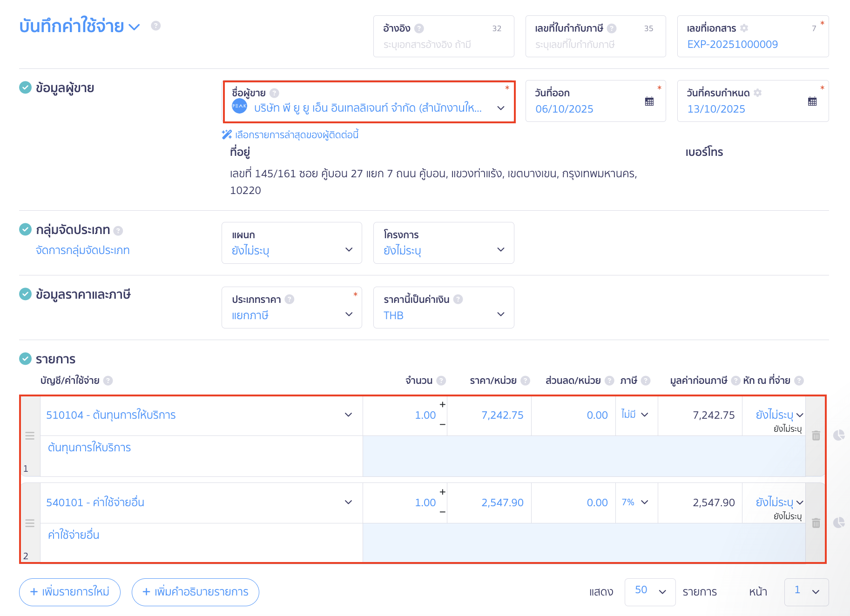Change the 7% tax dropdown on second row

click(x=636, y=502)
